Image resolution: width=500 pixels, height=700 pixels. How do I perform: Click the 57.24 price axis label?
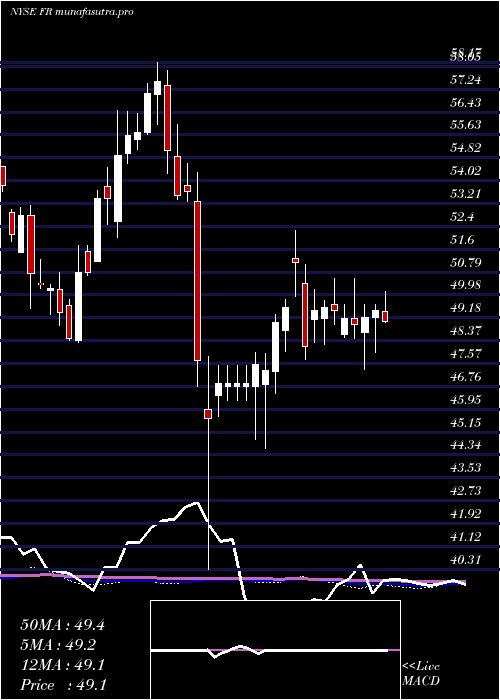click(x=467, y=80)
